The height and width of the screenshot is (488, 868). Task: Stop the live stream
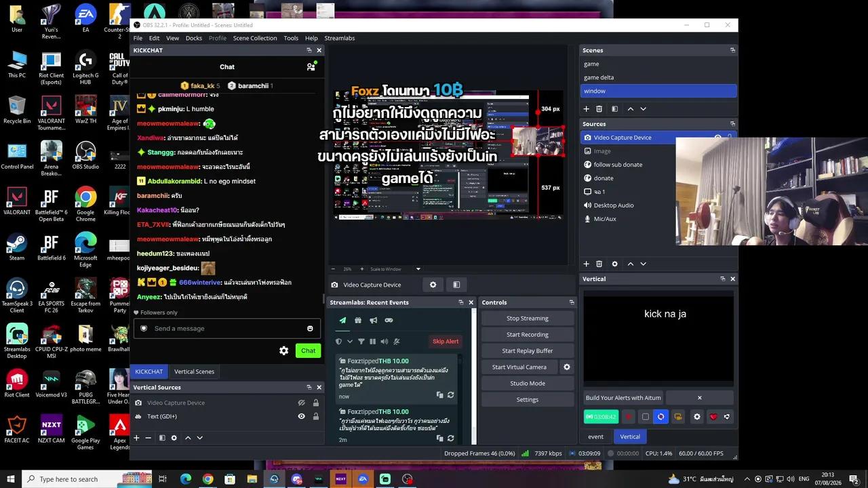click(x=528, y=319)
